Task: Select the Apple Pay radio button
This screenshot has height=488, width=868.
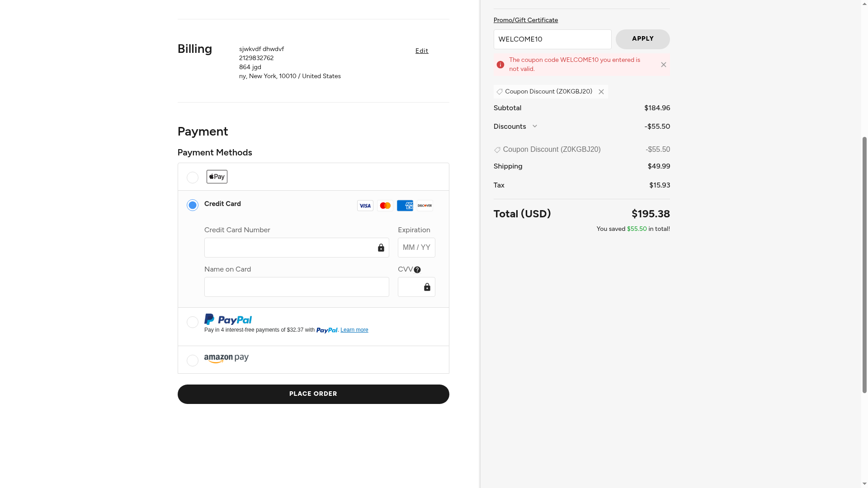Action: (192, 178)
